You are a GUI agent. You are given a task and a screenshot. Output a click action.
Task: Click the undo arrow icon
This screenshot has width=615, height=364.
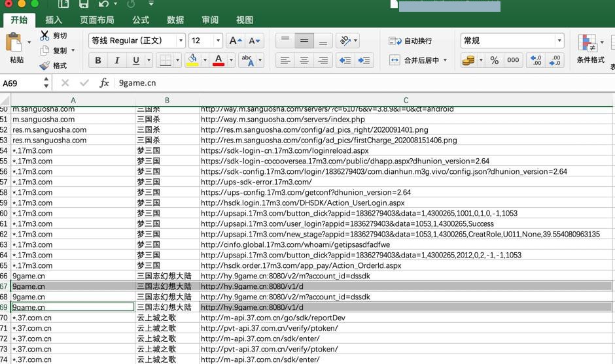point(103,4)
